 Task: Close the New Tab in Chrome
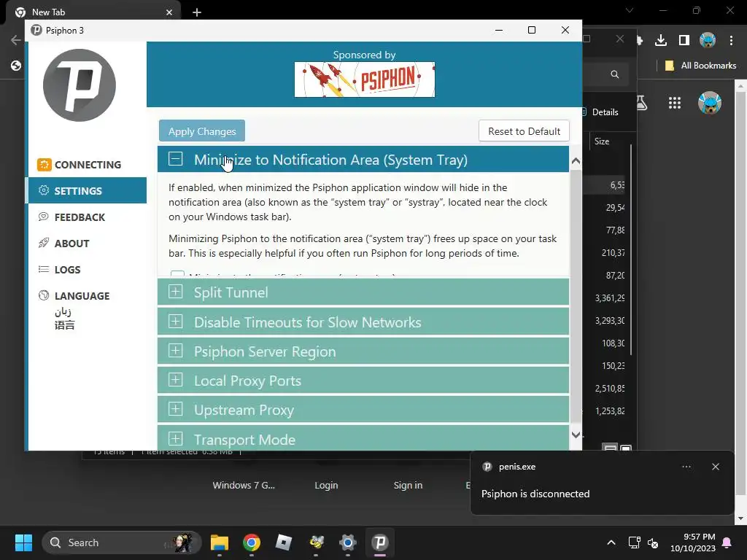[x=169, y=12]
